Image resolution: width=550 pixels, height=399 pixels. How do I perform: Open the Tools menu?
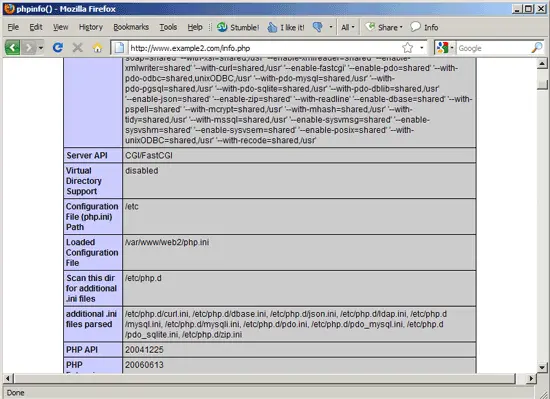click(168, 27)
